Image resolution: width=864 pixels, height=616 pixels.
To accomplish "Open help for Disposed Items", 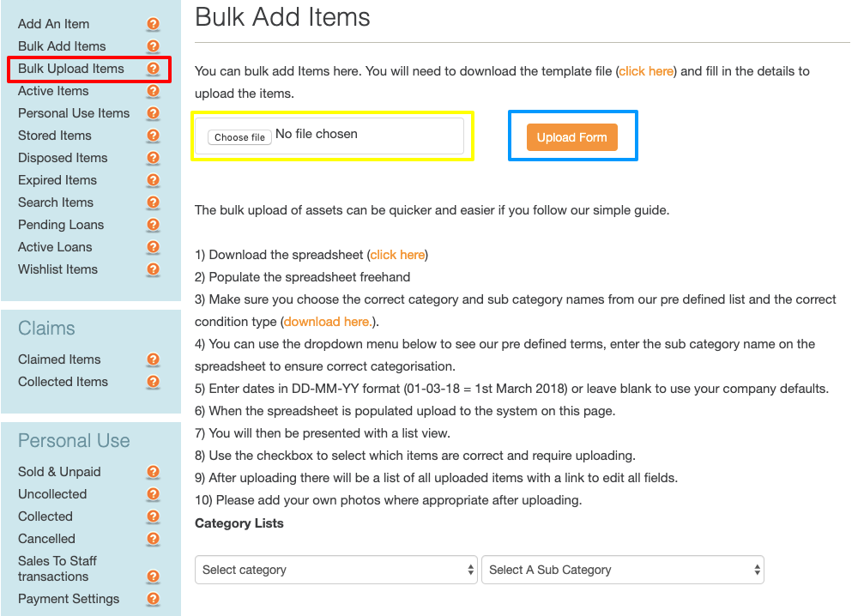I will tap(153, 158).
